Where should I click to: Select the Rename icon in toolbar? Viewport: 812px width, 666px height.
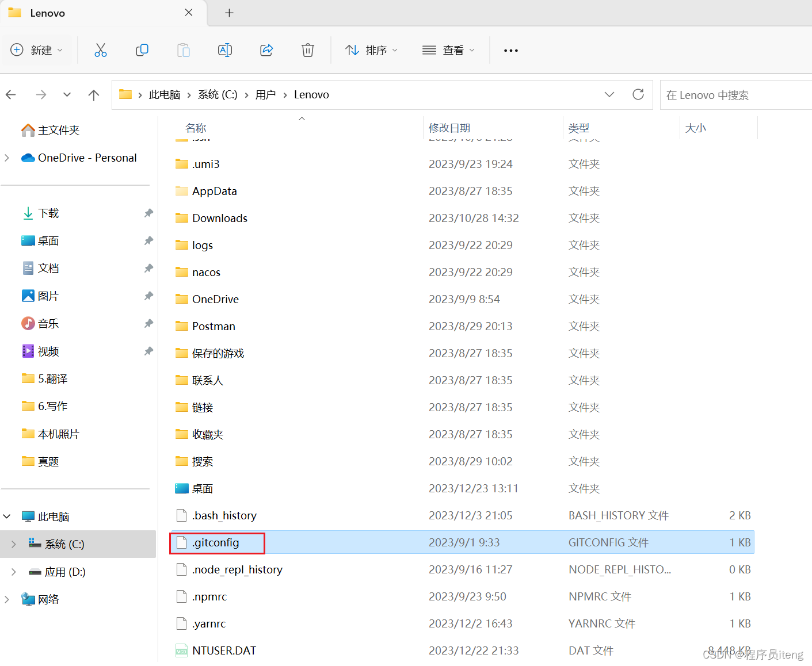(225, 50)
